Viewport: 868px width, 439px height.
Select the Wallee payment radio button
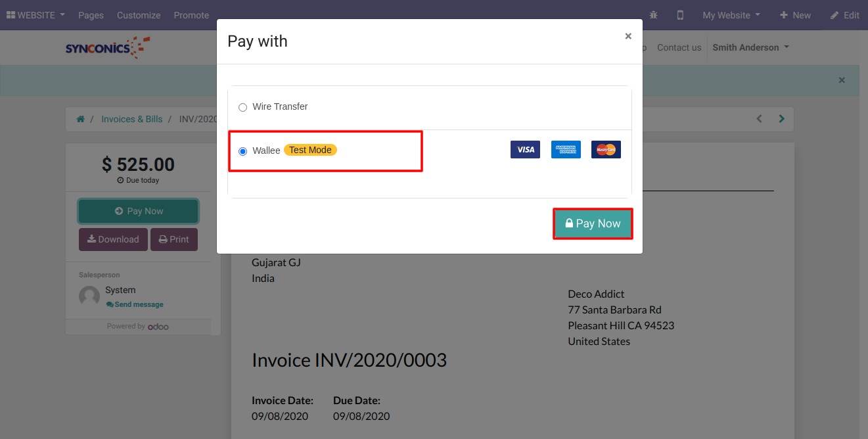point(242,151)
